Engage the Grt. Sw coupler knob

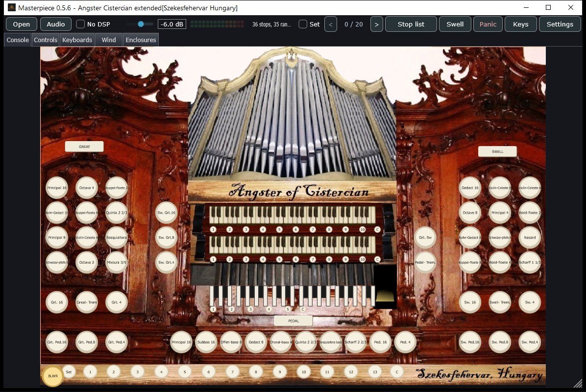coord(425,237)
